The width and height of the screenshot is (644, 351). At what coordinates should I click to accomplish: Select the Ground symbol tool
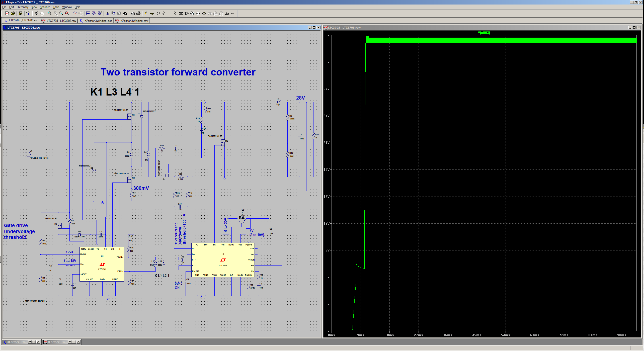152,14
